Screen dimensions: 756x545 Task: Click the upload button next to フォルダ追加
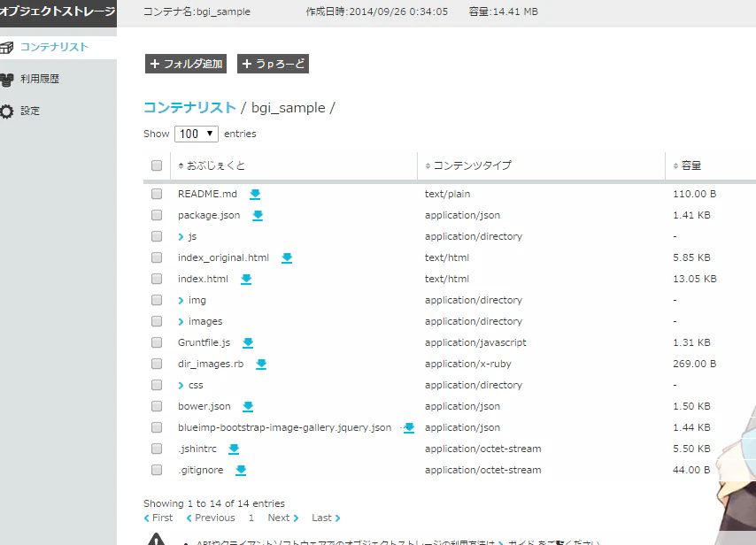pyautogui.click(x=273, y=64)
